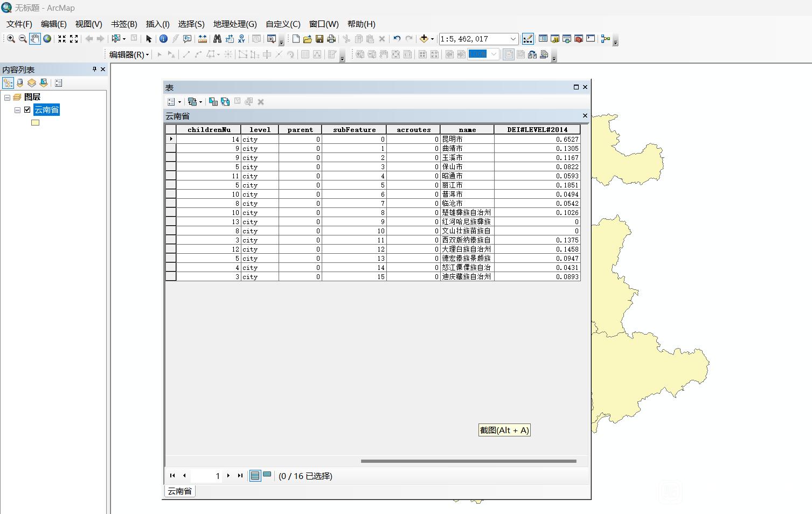Go to first record in table
Image resolution: width=812 pixels, height=514 pixels.
click(172, 476)
